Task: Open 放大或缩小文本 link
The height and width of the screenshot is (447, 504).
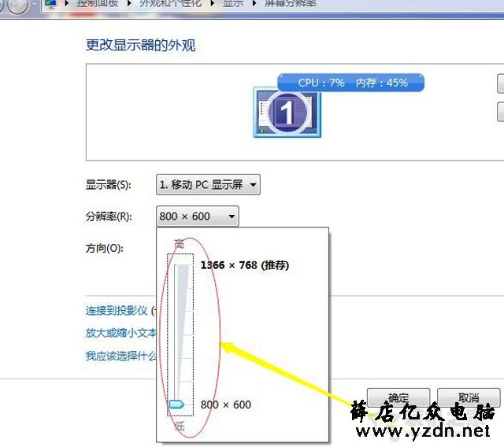Action: [x=120, y=333]
